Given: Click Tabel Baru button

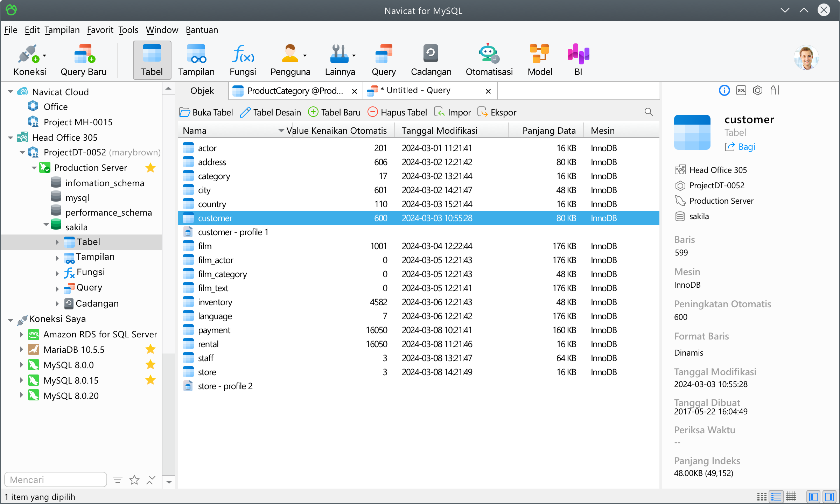Looking at the screenshot, I should pyautogui.click(x=334, y=112).
